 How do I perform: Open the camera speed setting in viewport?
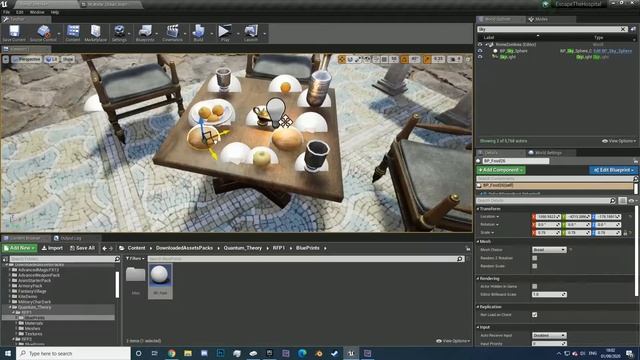point(454,60)
